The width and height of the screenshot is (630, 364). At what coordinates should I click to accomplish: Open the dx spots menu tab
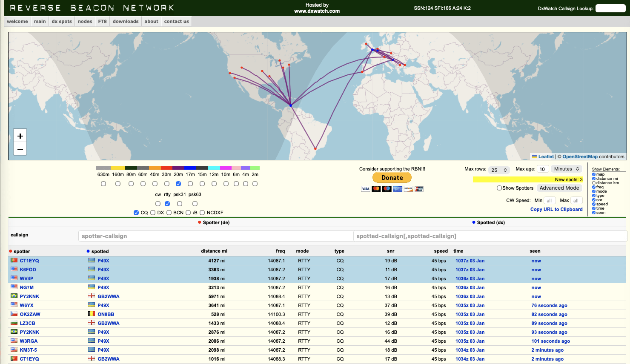click(x=62, y=21)
